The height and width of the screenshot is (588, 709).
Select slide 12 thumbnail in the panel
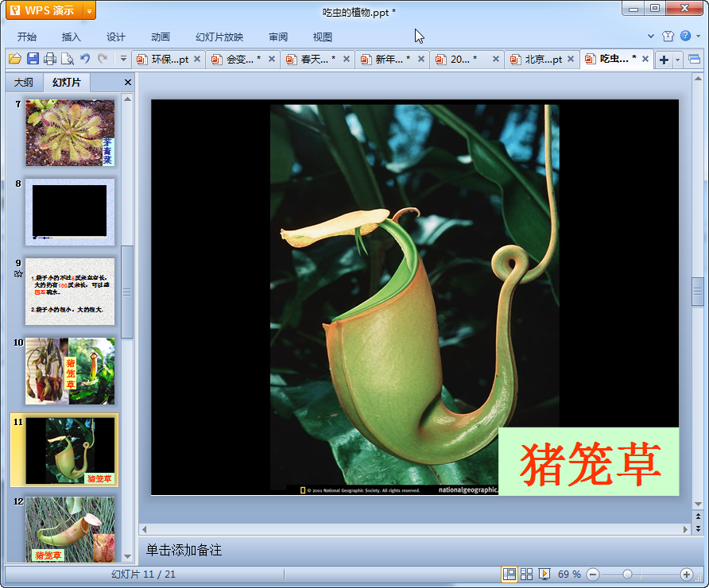click(70, 528)
